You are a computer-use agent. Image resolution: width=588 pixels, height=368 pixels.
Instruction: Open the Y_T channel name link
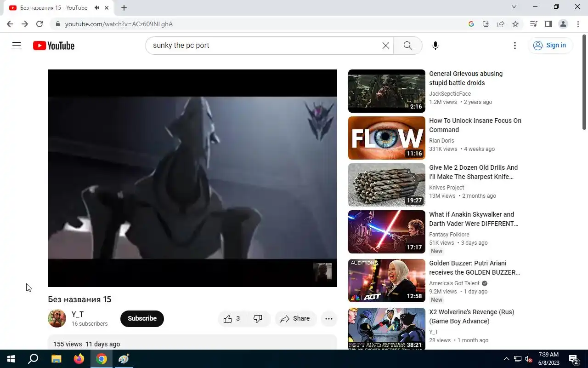(x=78, y=314)
